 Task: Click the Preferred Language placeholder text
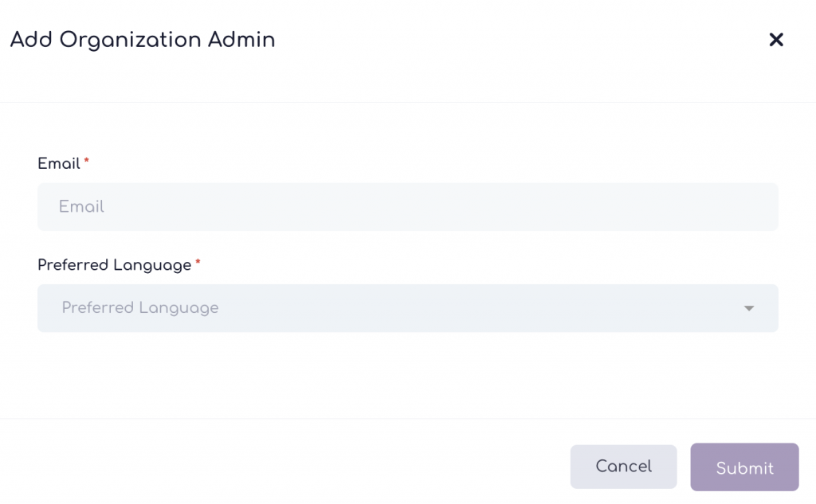[x=140, y=308]
